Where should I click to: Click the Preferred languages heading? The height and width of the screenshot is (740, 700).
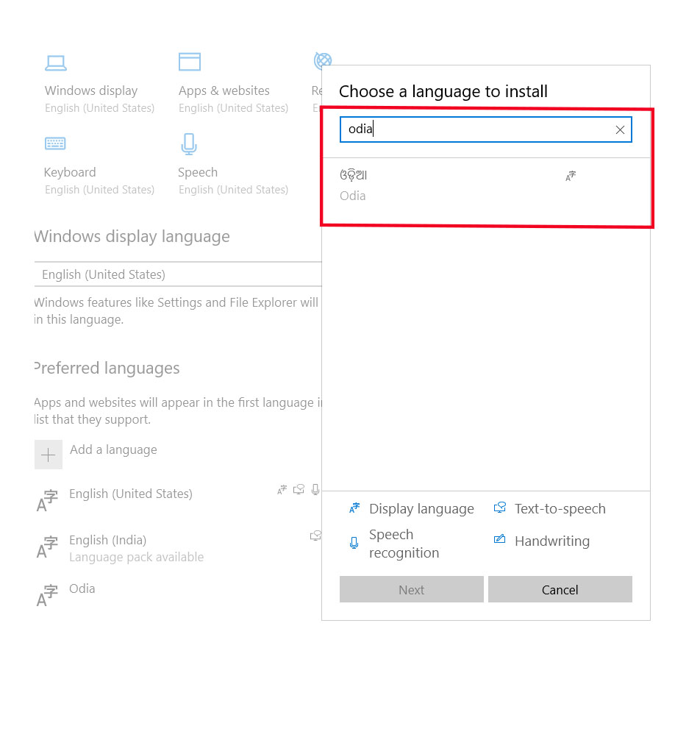coord(107,368)
